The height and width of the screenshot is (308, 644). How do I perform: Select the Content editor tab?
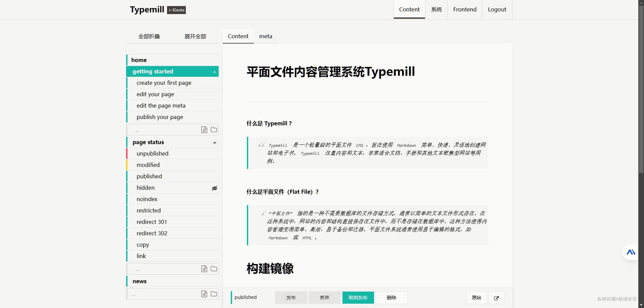coord(238,36)
